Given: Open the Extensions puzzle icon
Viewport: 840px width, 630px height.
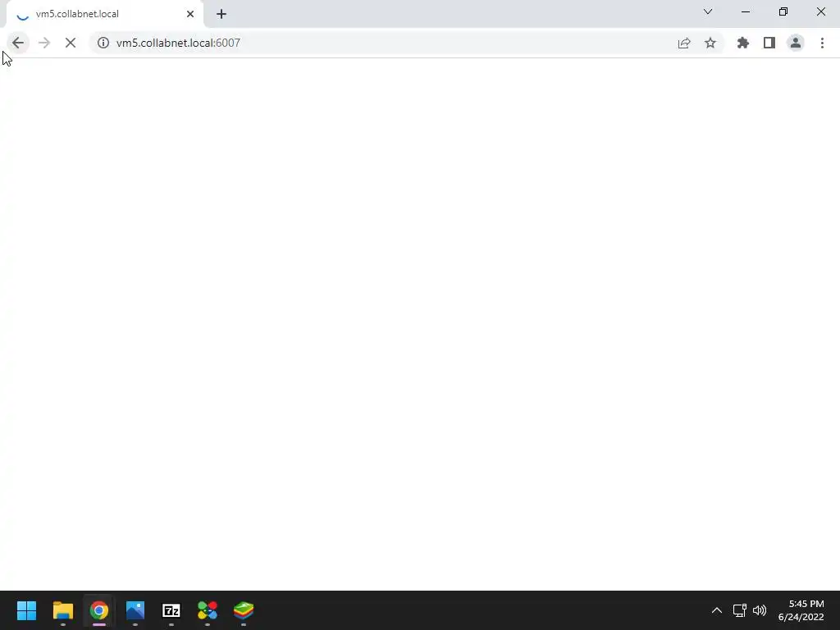Looking at the screenshot, I should coord(743,43).
